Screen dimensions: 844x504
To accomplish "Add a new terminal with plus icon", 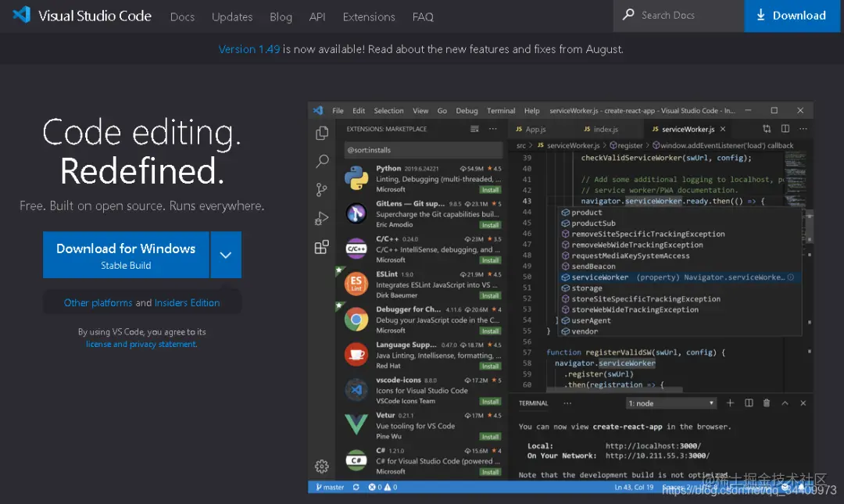I will tap(730, 402).
